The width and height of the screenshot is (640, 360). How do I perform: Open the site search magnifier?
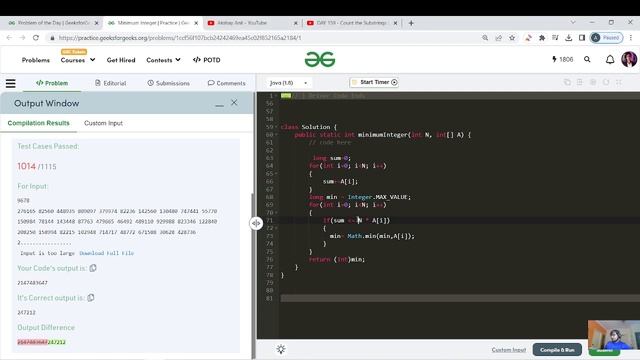[x=587, y=60]
